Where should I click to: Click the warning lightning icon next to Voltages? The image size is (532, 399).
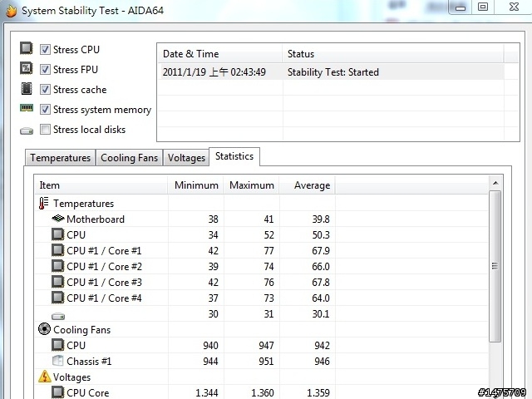pos(44,377)
